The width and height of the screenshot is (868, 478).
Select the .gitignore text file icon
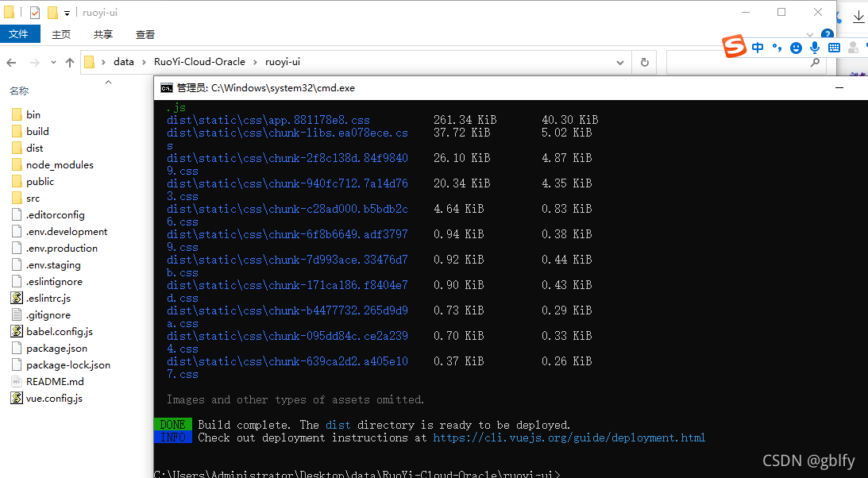tap(17, 314)
